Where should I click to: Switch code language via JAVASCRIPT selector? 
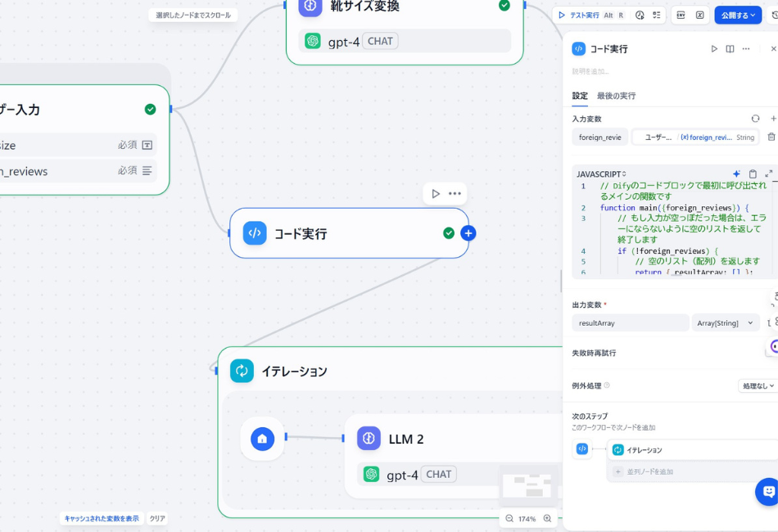click(600, 174)
